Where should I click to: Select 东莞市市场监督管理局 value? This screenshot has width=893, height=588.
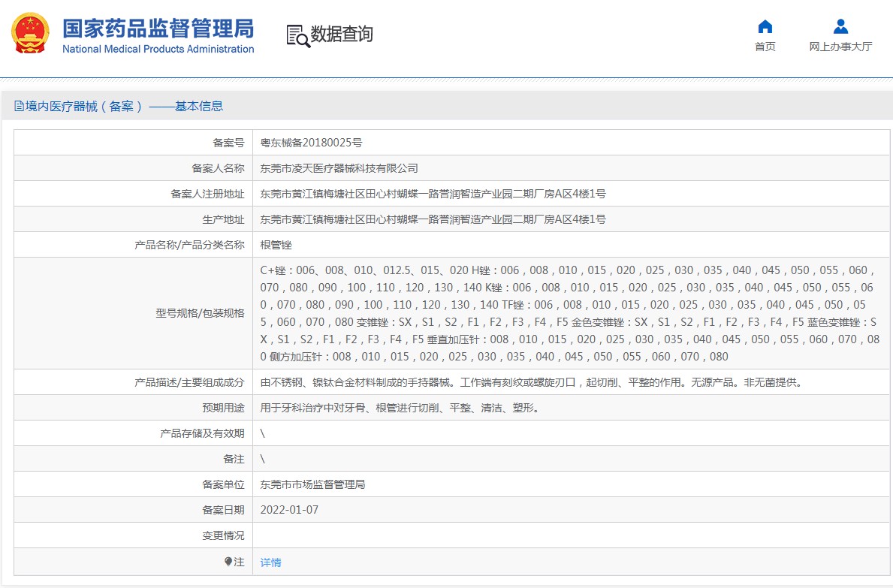tap(312, 484)
